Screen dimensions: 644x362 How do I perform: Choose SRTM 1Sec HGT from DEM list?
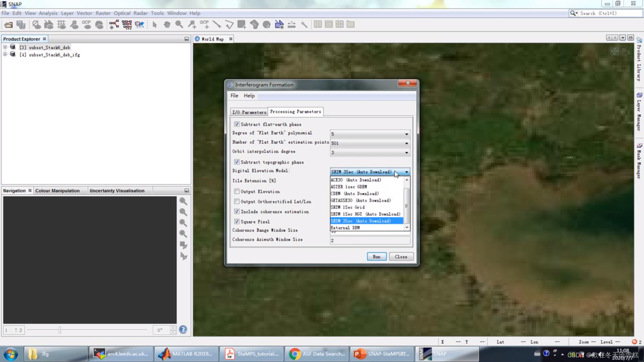pyautogui.click(x=365, y=214)
